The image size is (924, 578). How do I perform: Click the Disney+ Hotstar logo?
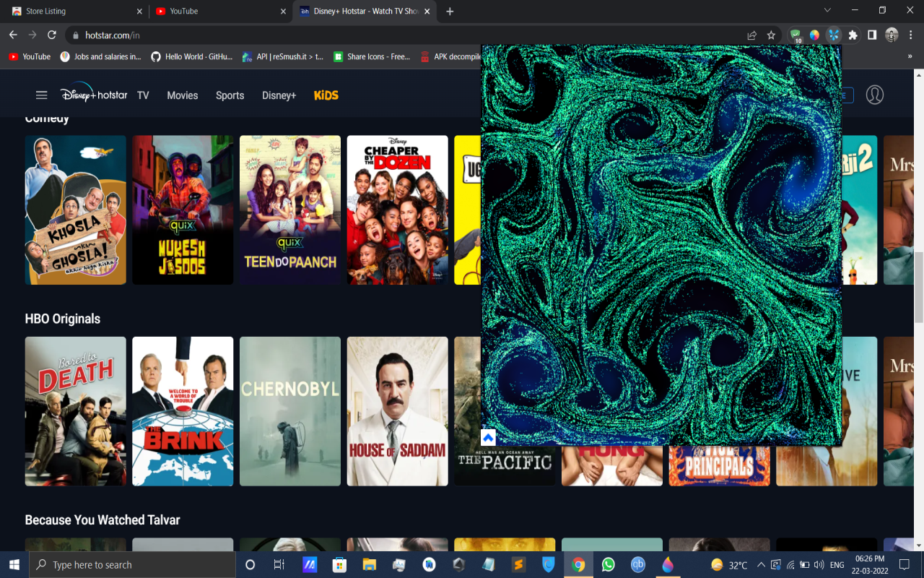94,95
